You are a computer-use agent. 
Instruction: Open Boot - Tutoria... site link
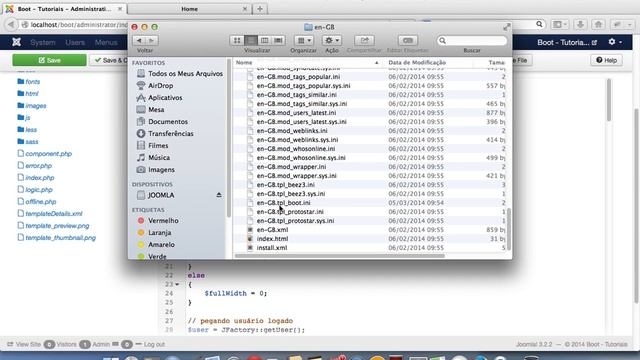coord(567,42)
